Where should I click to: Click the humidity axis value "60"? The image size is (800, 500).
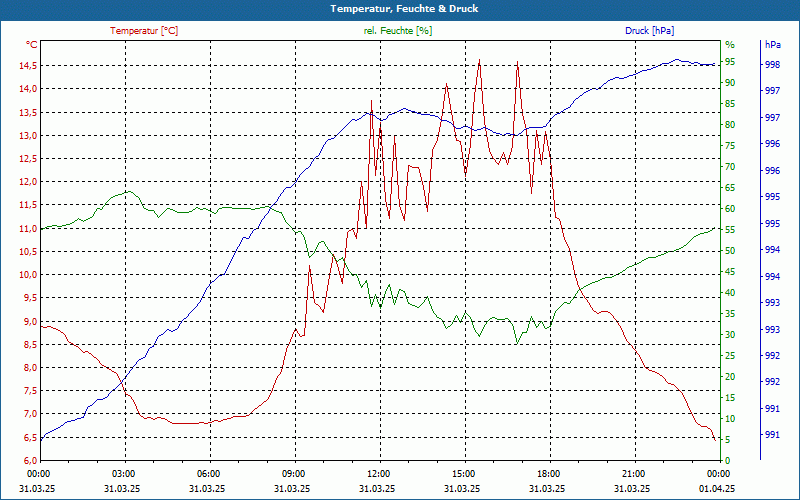tap(730, 209)
